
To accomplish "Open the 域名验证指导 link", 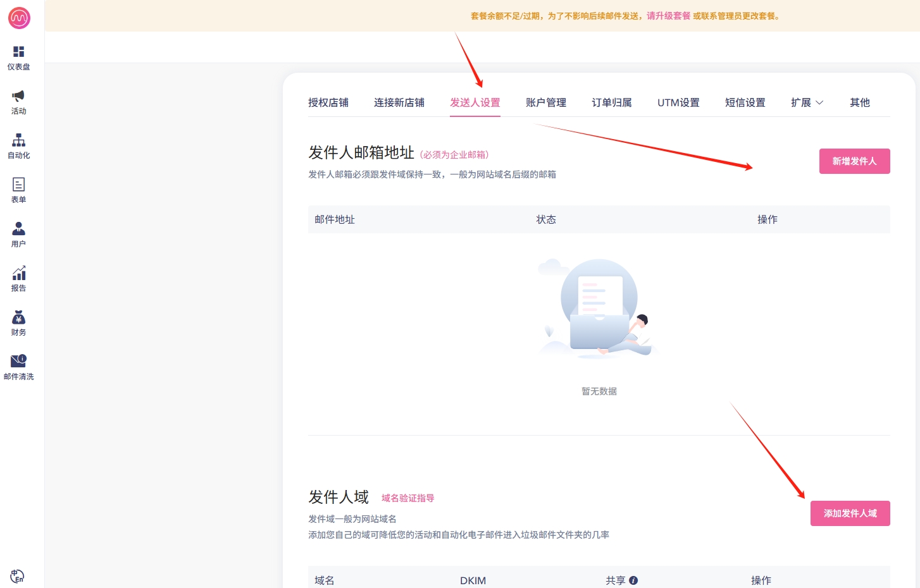I will coord(407,498).
